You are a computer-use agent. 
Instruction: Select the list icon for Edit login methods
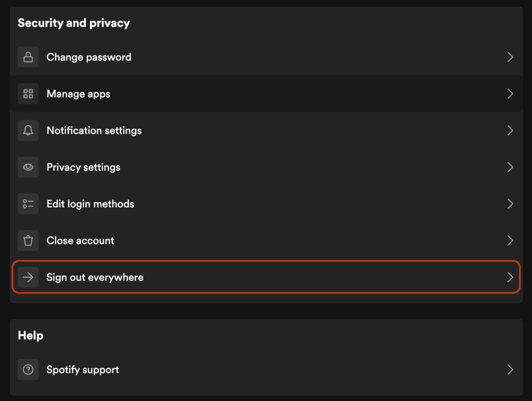[x=28, y=204]
